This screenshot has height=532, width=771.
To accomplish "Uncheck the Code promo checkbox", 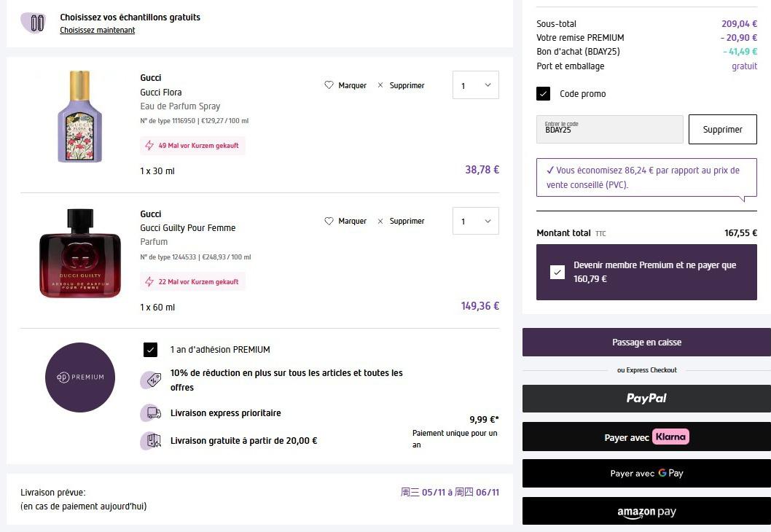I will [544, 94].
